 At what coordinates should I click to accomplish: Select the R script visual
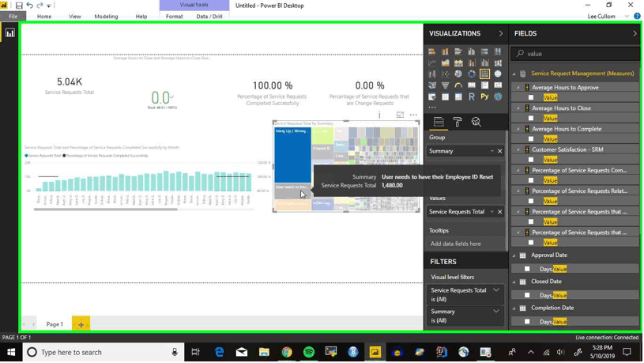[472, 97]
